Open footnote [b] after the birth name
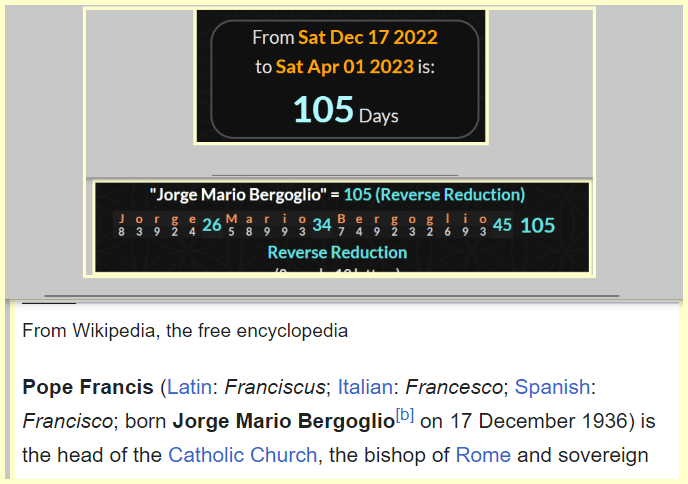 point(404,415)
